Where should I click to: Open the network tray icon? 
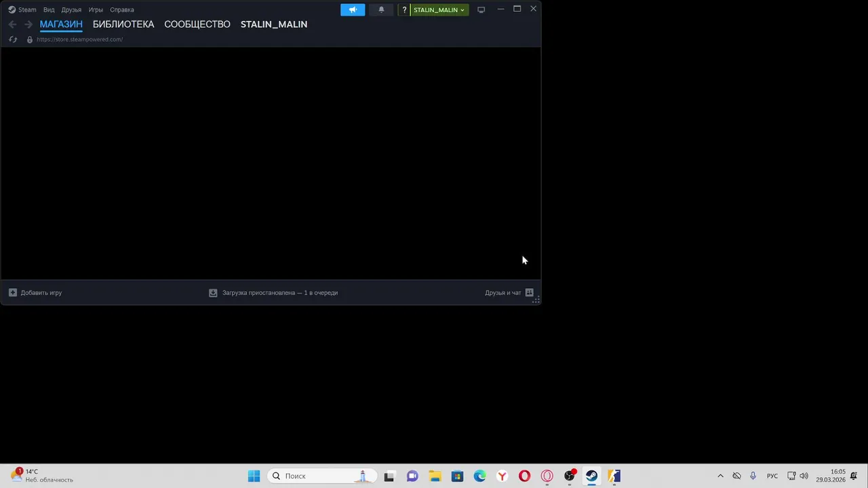click(791, 476)
